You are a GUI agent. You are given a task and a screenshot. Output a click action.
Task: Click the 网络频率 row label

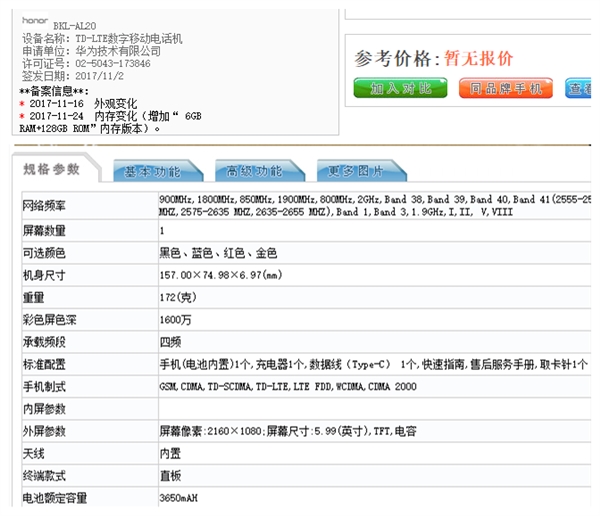(x=44, y=205)
